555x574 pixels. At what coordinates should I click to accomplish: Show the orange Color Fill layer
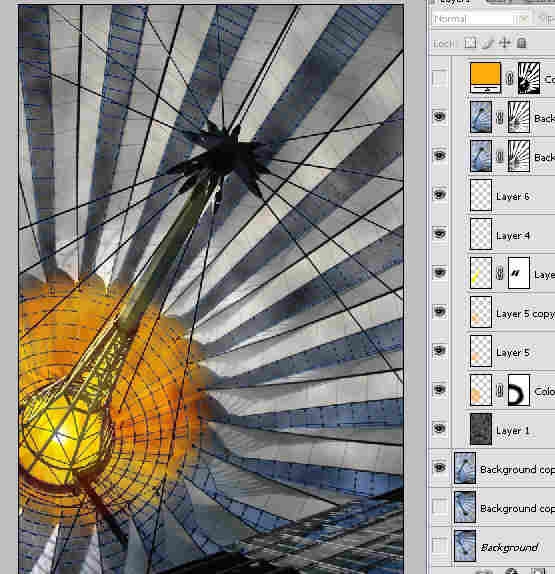(439, 78)
